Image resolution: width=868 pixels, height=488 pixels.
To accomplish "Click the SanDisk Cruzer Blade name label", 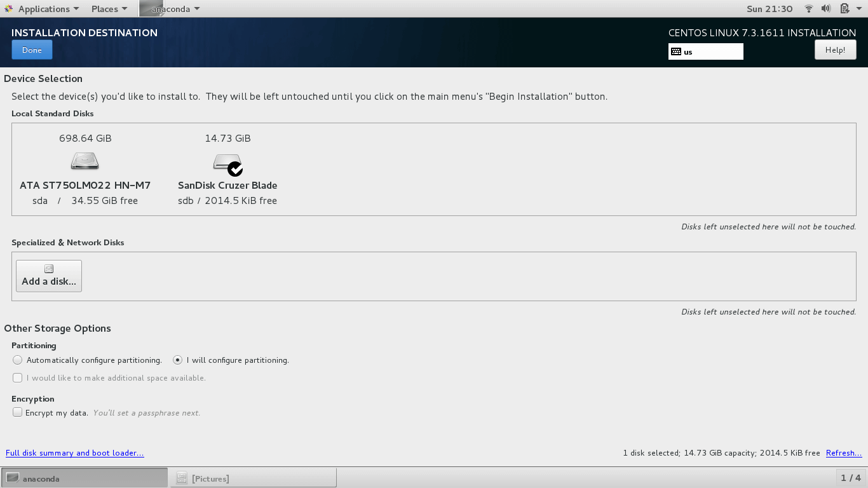I will pos(227,186).
